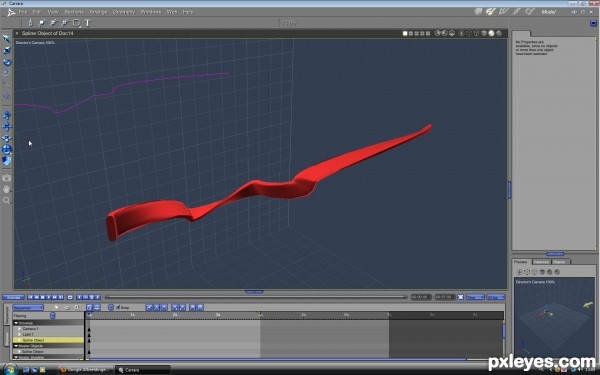
Task: Switch to the Render room icon
Action: click(x=530, y=11)
